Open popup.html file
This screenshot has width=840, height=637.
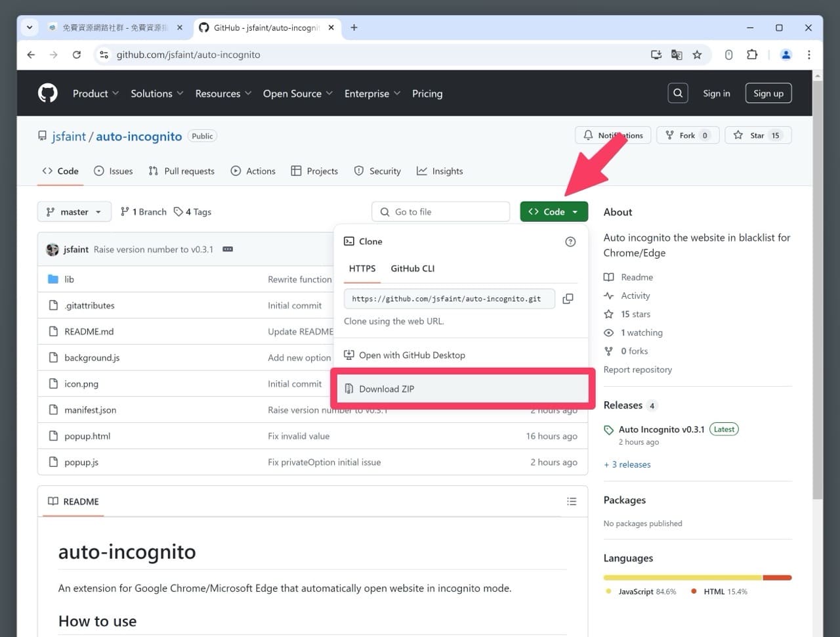click(x=87, y=436)
